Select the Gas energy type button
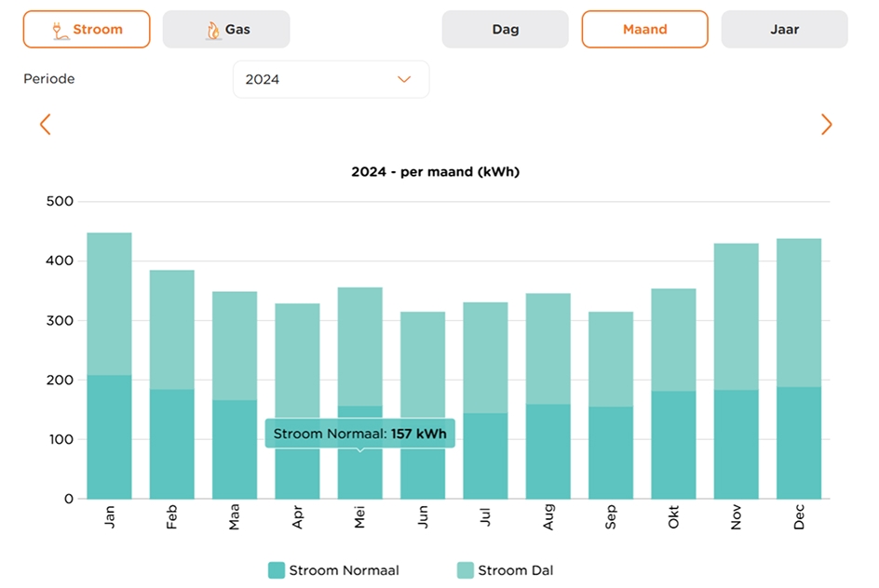The width and height of the screenshot is (879, 588). (x=226, y=30)
